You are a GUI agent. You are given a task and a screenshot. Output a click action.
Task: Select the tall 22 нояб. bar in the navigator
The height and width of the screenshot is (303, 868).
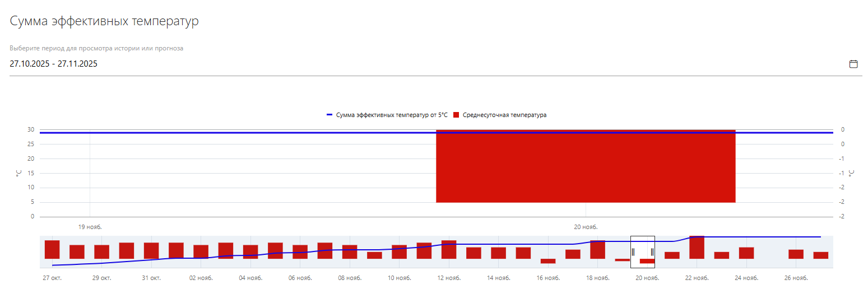pos(697,247)
